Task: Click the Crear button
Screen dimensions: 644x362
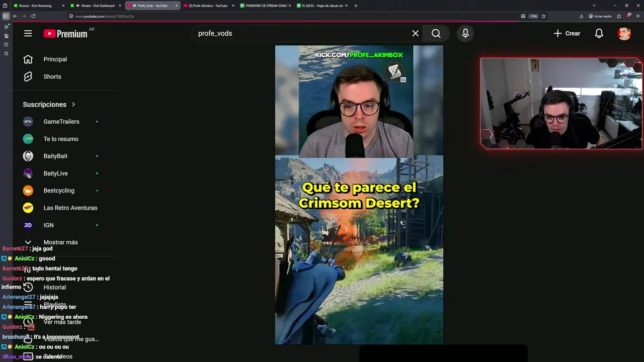Action: pos(567,33)
